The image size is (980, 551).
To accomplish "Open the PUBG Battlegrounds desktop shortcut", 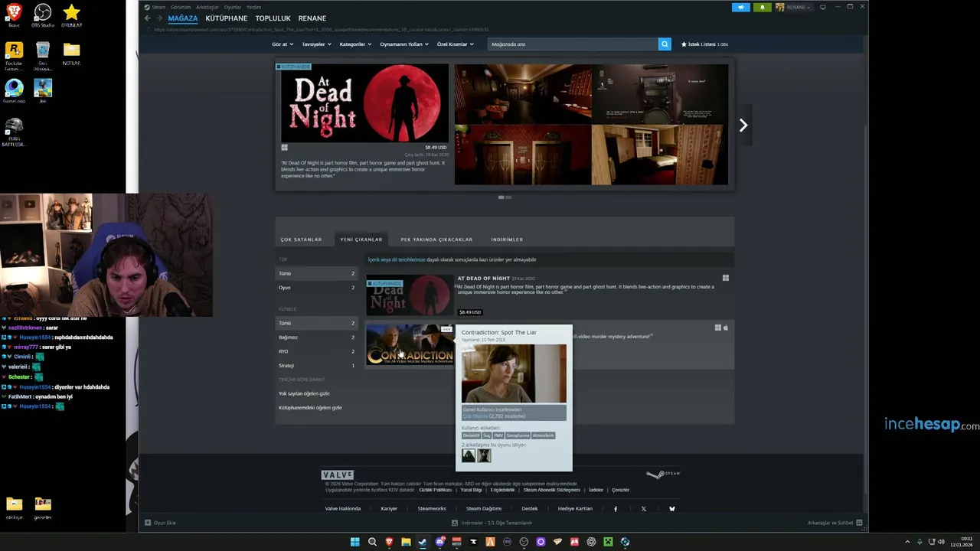I will (14, 132).
